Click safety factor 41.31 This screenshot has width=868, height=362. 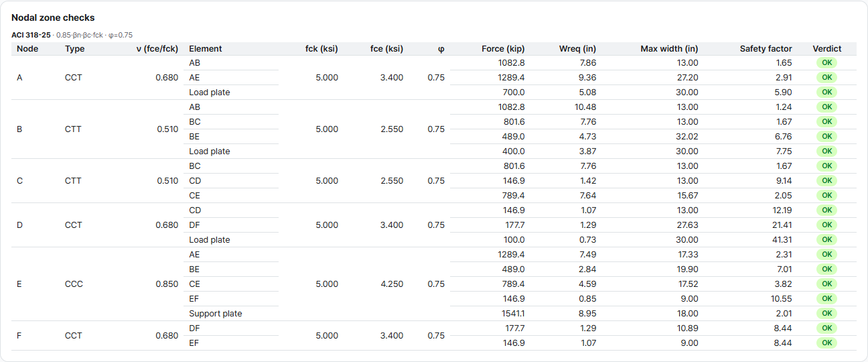[x=781, y=240]
